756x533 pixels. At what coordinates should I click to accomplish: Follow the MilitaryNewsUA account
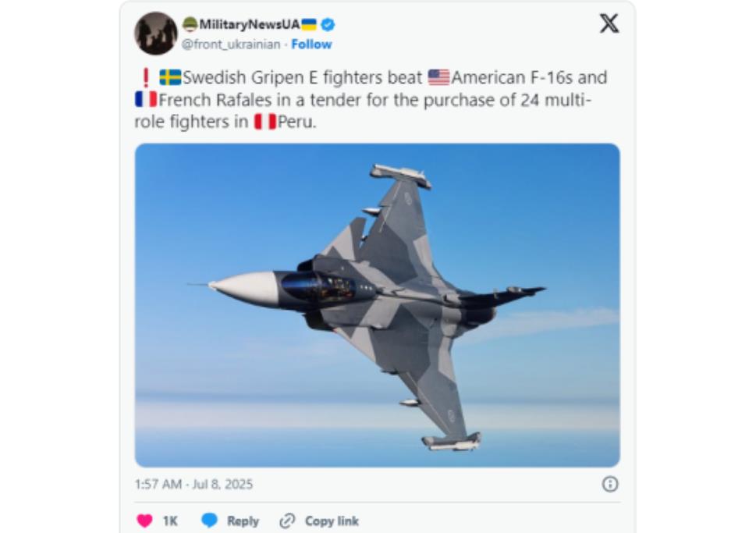click(311, 44)
